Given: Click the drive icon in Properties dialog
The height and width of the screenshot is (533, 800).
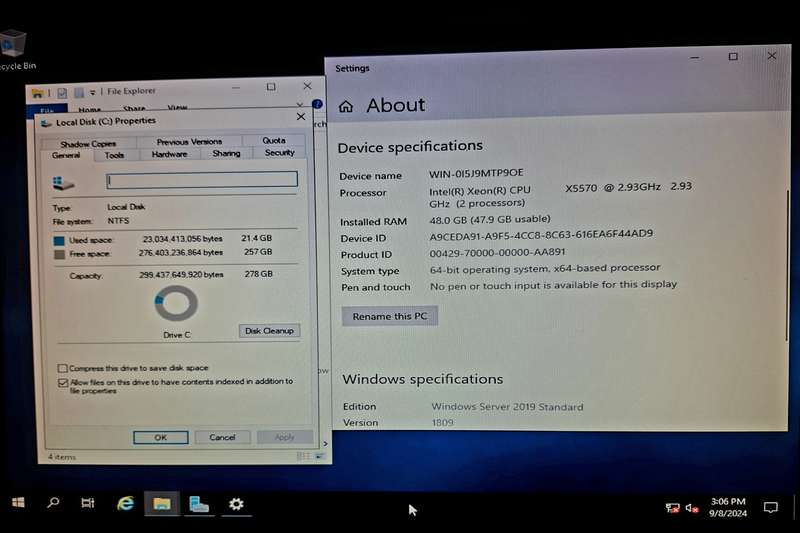Looking at the screenshot, I should pos(64,183).
